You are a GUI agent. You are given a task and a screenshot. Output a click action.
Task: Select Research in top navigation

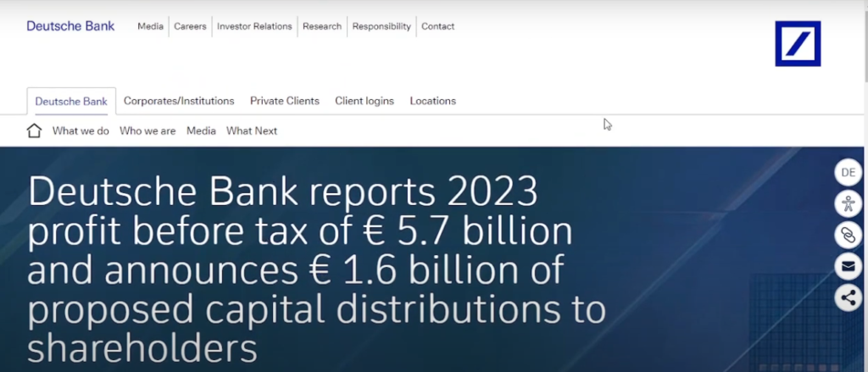322,26
